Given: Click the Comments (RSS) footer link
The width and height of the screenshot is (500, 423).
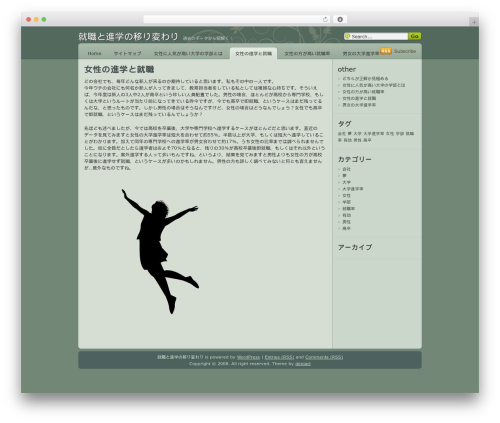Looking at the screenshot, I should [x=324, y=357].
